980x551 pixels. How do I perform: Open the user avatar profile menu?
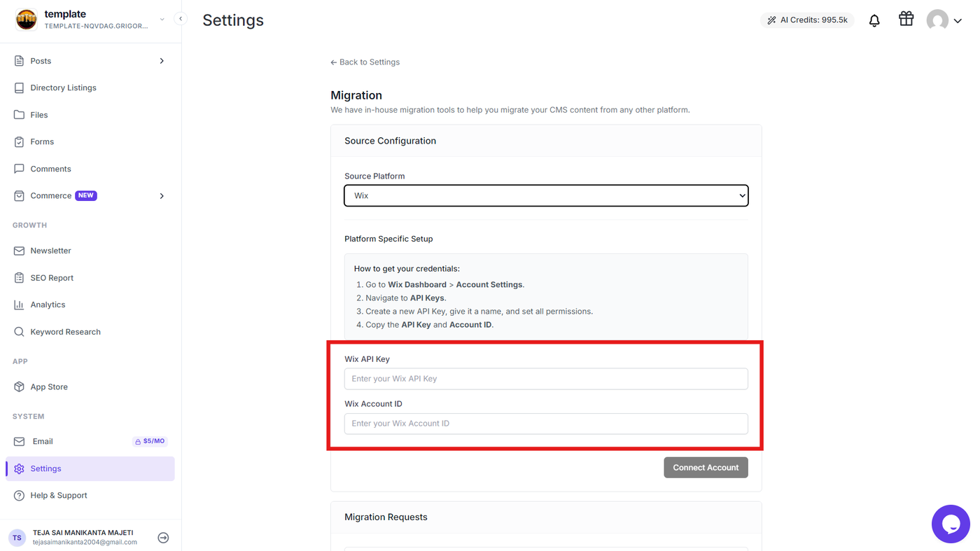click(x=944, y=20)
